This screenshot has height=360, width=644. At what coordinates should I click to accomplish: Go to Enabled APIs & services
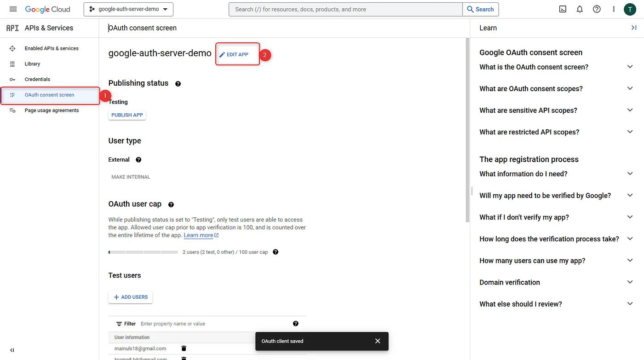tap(52, 48)
